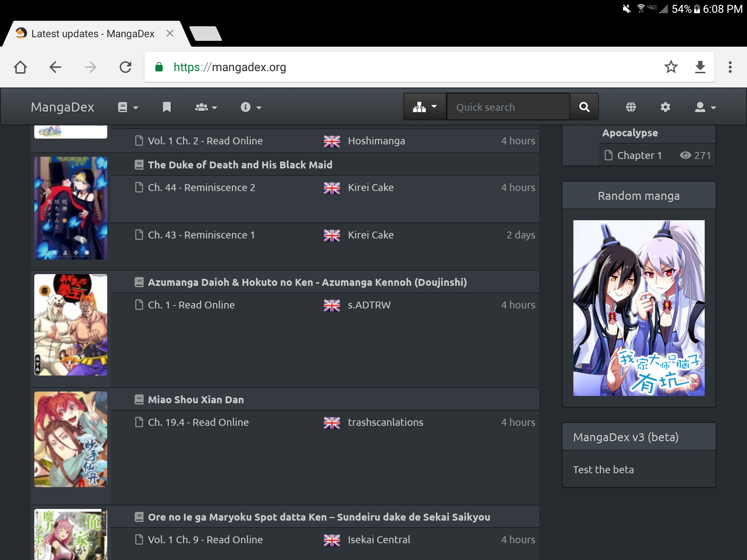This screenshot has height=560, width=747.
Task: Click UK flag on Hoshimanga row
Action: [x=332, y=141]
